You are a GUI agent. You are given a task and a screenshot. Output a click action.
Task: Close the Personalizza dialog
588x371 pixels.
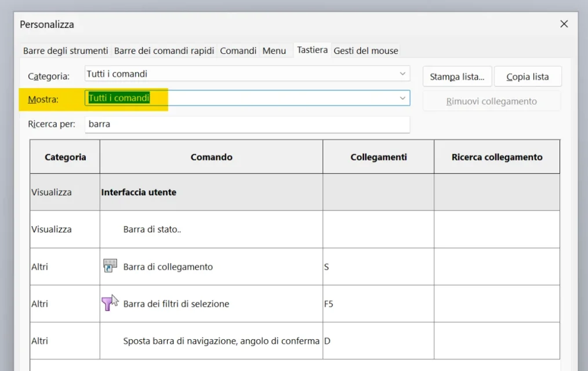[x=564, y=24]
